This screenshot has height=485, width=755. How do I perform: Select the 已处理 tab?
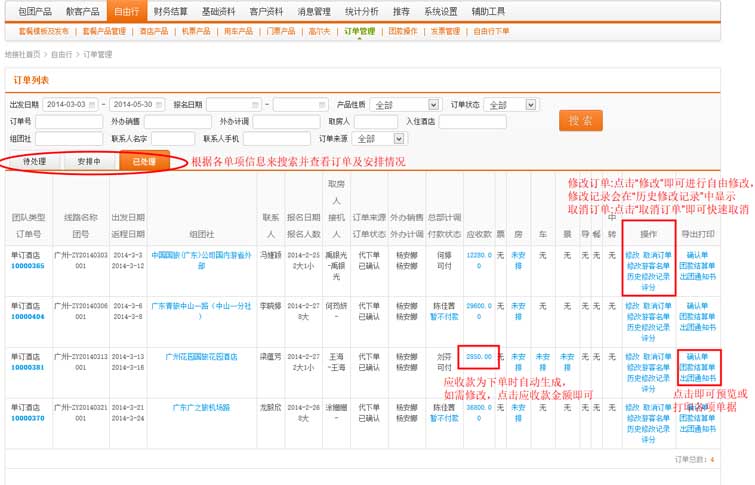tap(143, 162)
